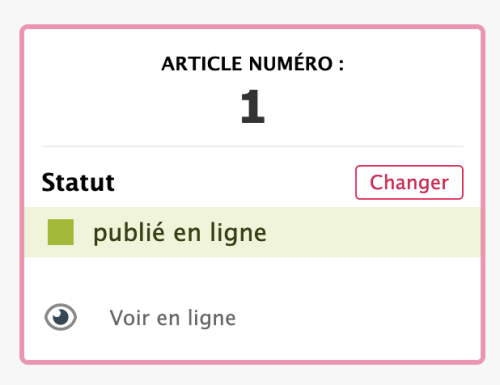Click the Statut heading
Viewport: 500px width, 385px height.
[78, 182]
